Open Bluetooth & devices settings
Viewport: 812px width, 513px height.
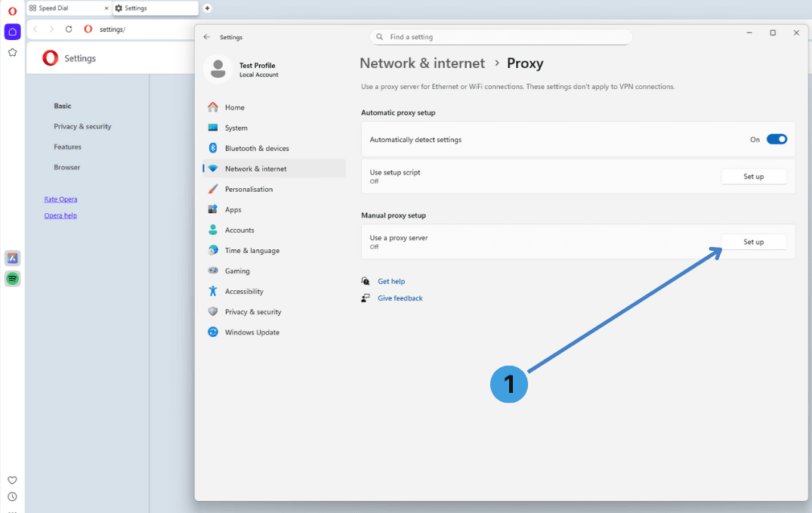click(274, 148)
